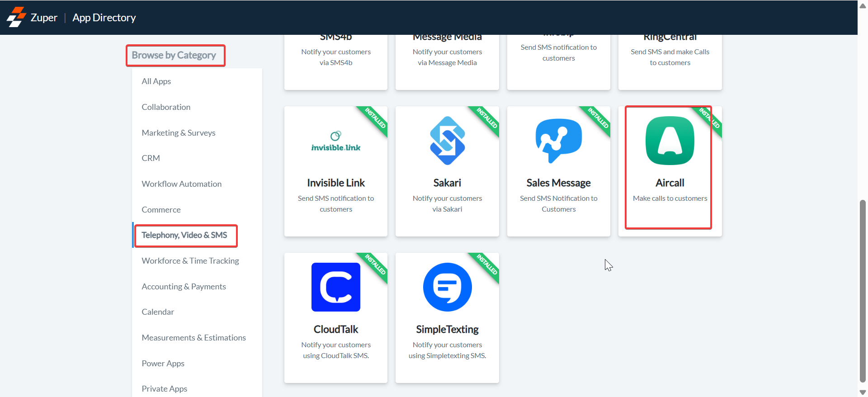Open Accounting & Payments category
The height and width of the screenshot is (397, 868).
click(x=184, y=287)
